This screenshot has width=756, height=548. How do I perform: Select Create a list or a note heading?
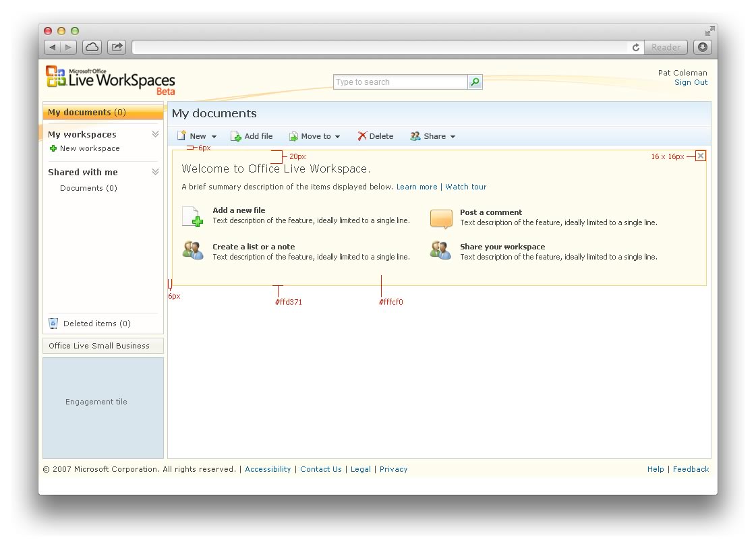click(254, 247)
